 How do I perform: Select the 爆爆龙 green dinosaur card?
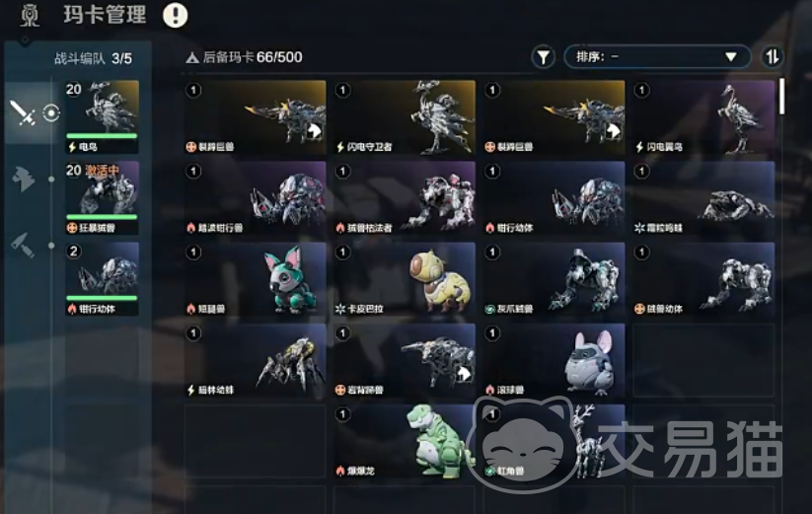405,442
